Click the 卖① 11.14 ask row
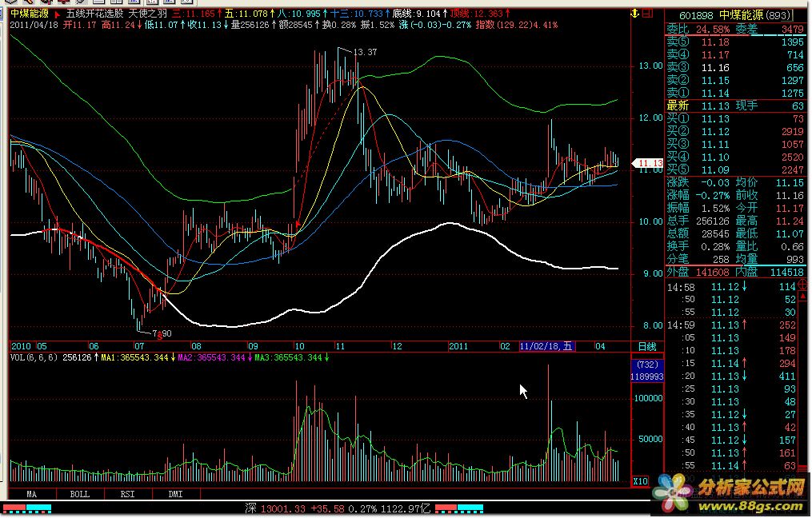Viewport: 812px width, 518px height. (735, 94)
